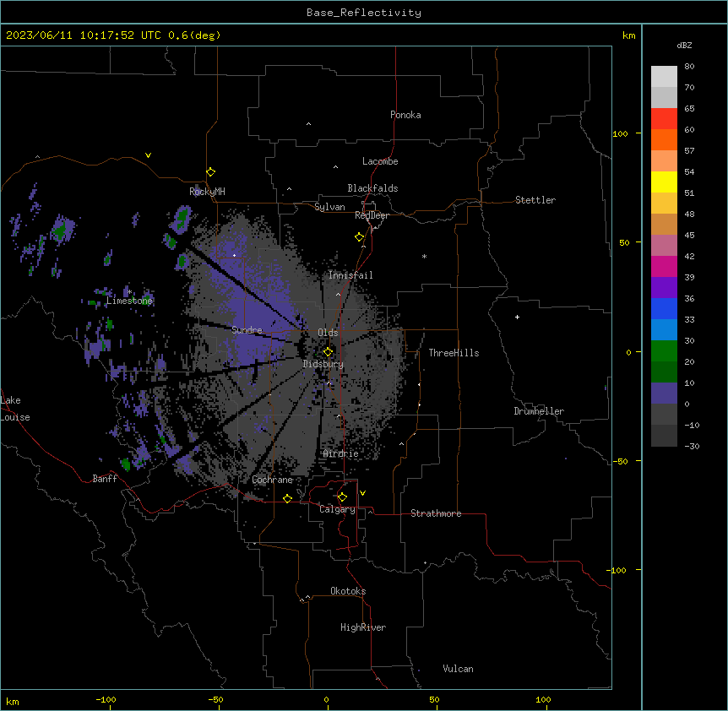This screenshot has height=711, width=728.
Task: Click the RockyMH map label
Action: [207, 192]
